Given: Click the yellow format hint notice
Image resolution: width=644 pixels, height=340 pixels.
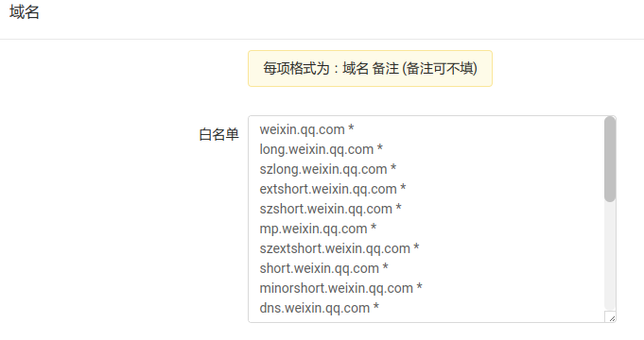Looking at the screenshot, I should pyautogui.click(x=370, y=69).
